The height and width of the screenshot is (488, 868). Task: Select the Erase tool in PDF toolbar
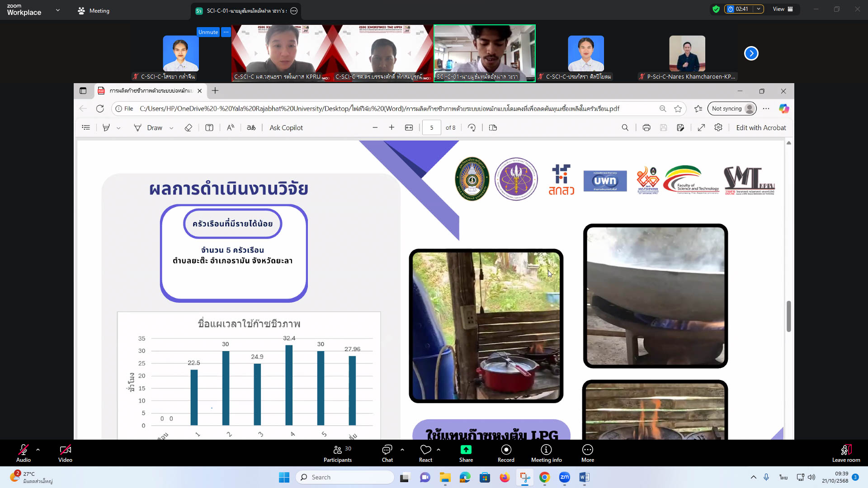point(189,128)
